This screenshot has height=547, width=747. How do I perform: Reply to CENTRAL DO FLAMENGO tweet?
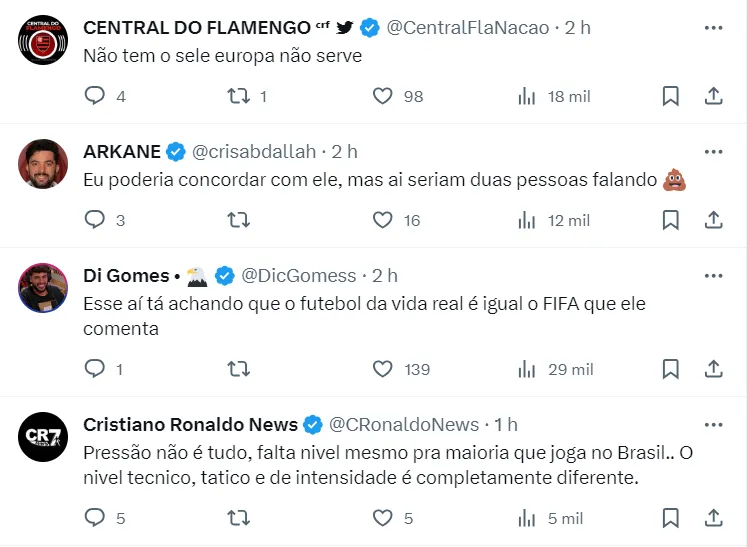click(95, 96)
